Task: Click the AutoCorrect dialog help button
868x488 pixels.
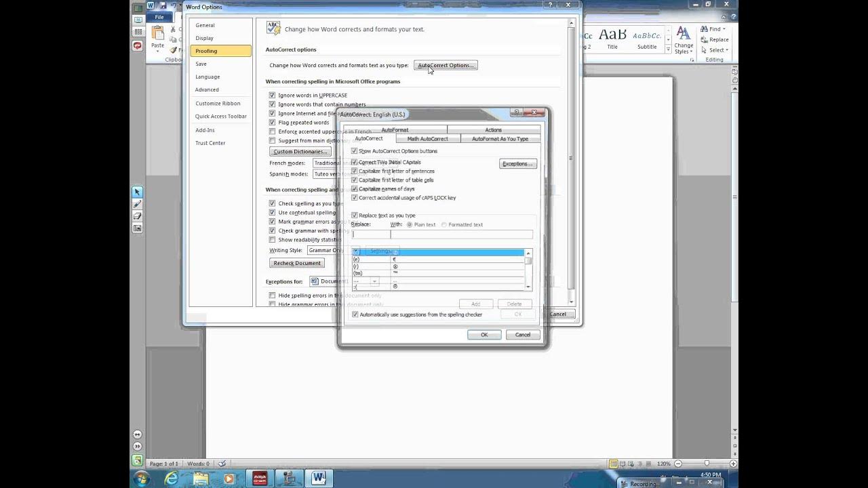Action: (517, 113)
